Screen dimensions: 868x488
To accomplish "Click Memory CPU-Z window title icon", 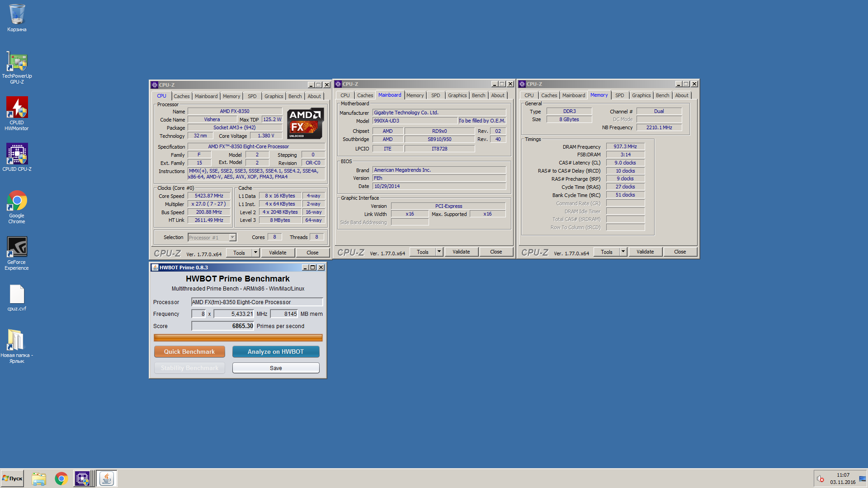I will point(522,84).
